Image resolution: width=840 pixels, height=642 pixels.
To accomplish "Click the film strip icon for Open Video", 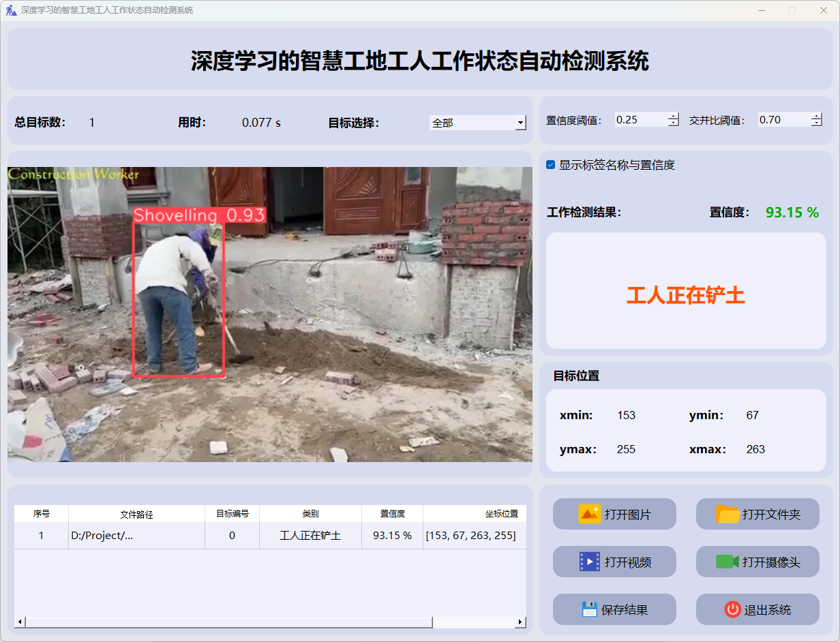I will coord(589,562).
